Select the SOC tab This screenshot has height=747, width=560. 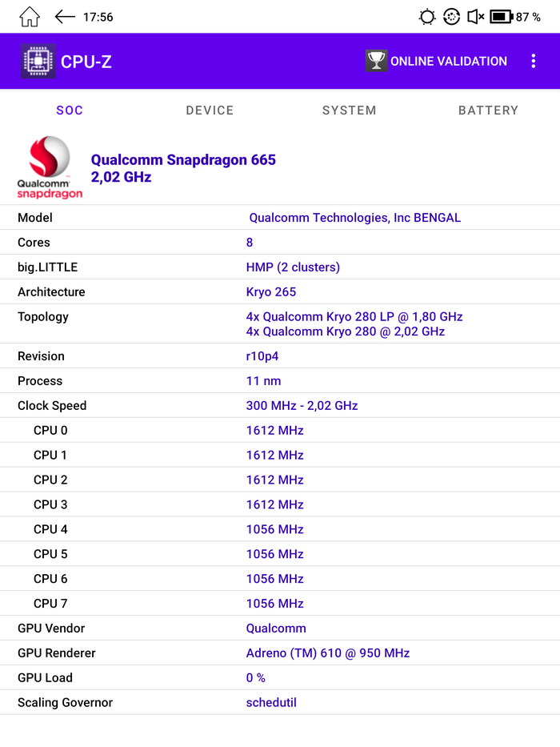[x=70, y=110]
